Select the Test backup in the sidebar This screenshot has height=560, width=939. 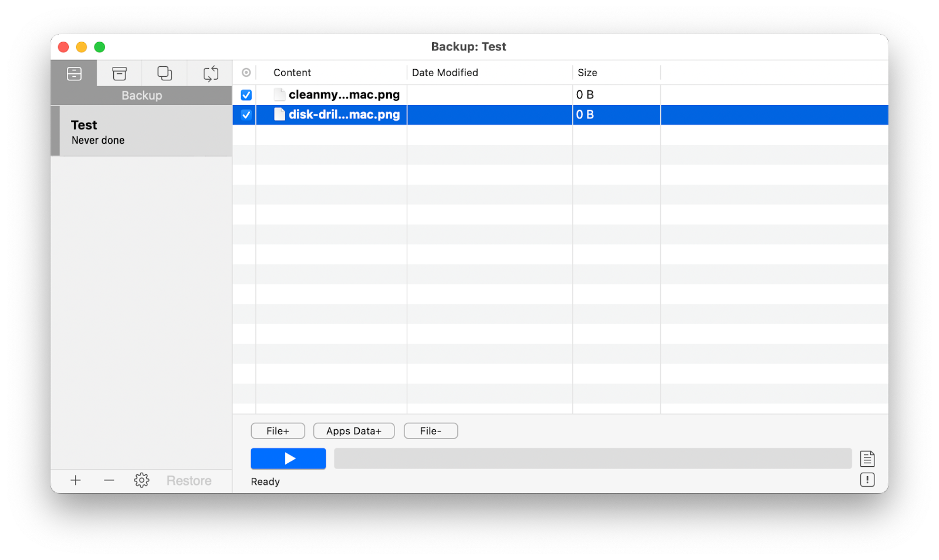141,131
